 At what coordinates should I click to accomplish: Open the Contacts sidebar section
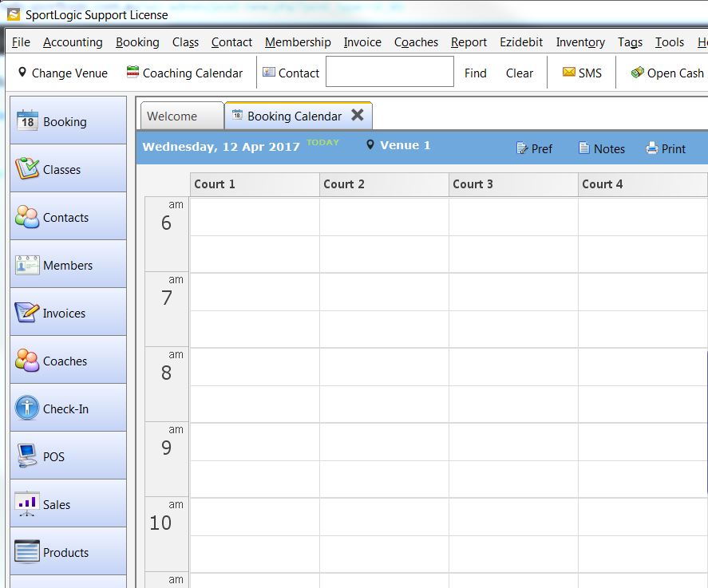click(68, 216)
